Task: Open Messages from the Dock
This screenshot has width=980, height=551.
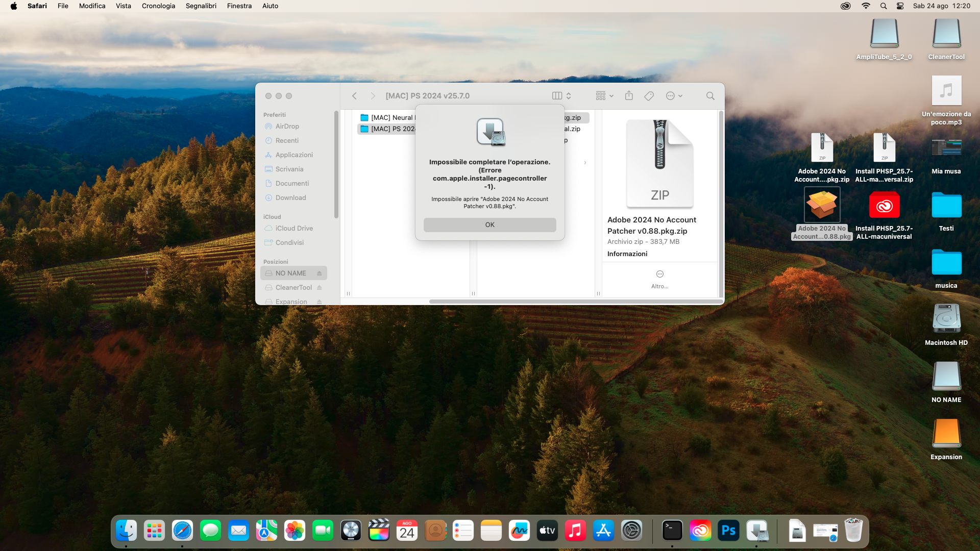Action: [210, 531]
